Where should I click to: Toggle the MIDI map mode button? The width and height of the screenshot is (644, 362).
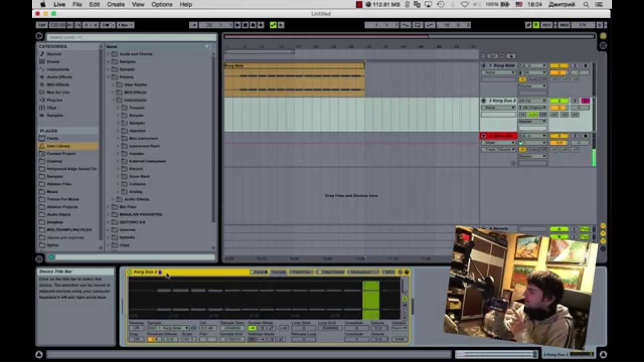[x=564, y=25]
